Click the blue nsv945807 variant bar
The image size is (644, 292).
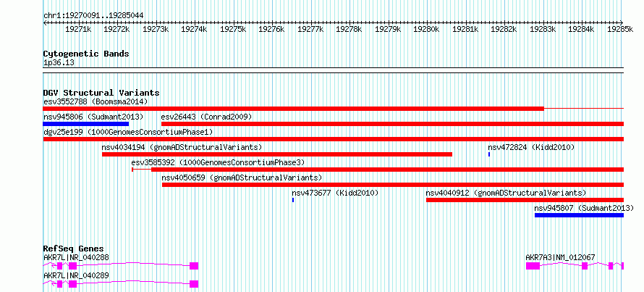click(x=579, y=215)
